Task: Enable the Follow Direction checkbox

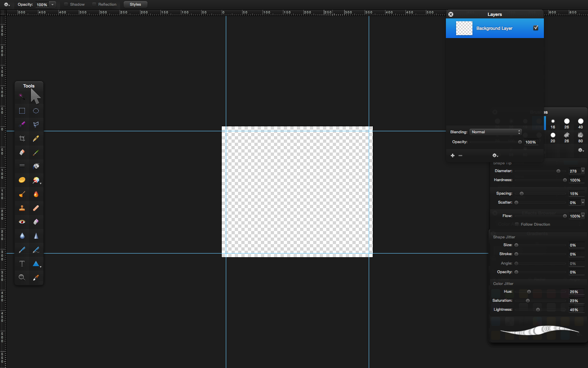Action: (x=517, y=224)
